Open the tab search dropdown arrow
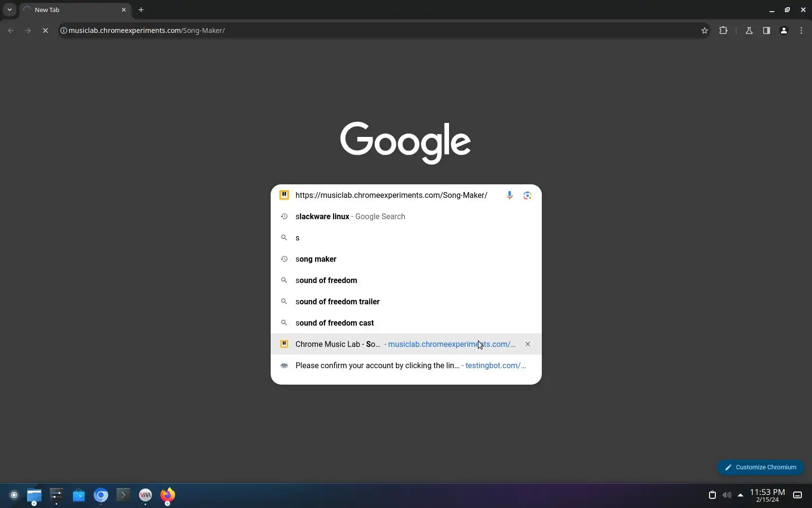This screenshot has width=812, height=508. pos(9,10)
